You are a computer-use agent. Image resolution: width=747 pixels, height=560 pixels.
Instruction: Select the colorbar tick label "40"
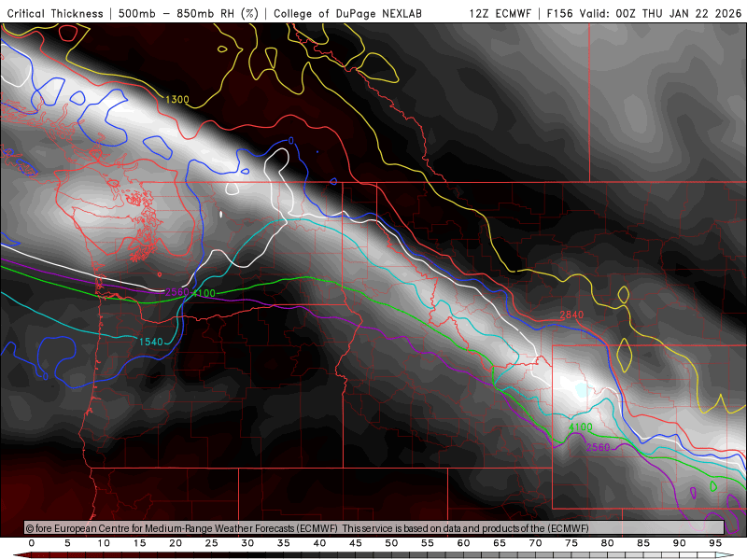(x=319, y=543)
